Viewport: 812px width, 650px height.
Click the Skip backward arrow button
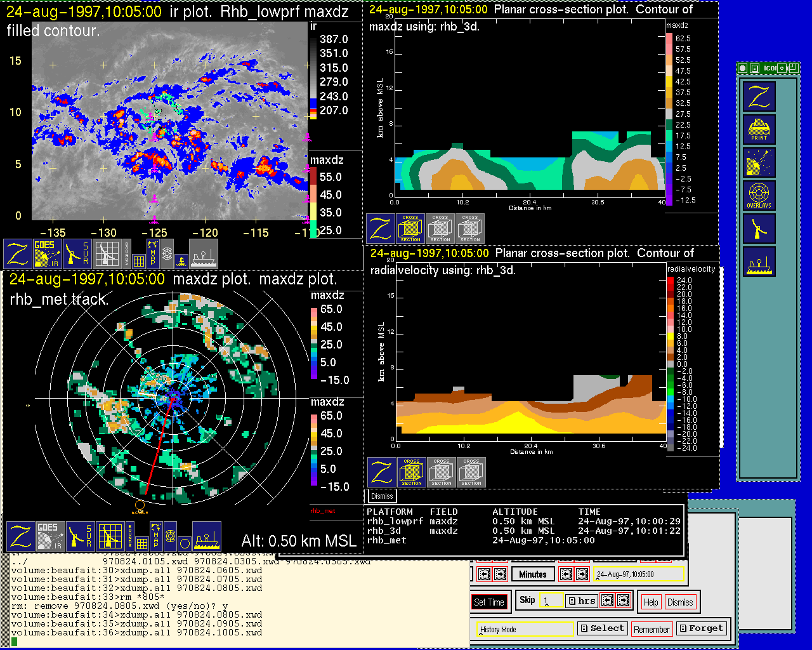coord(608,600)
